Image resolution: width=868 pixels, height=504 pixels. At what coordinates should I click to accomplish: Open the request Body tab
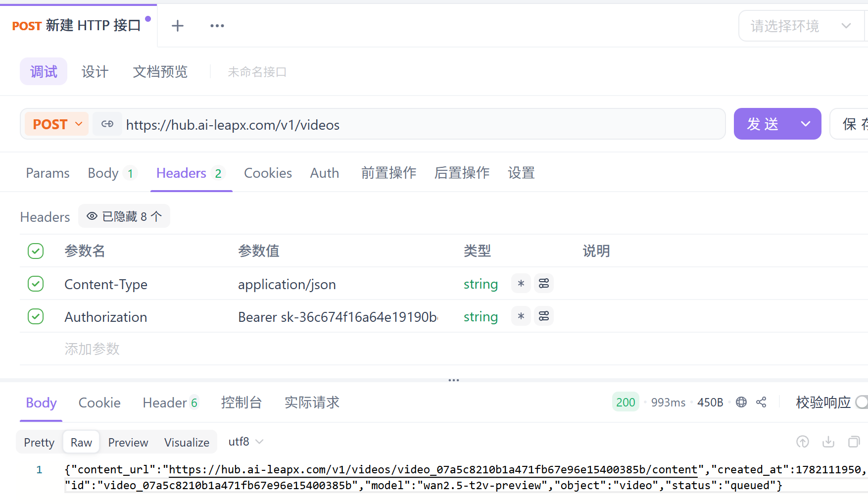[111, 173]
